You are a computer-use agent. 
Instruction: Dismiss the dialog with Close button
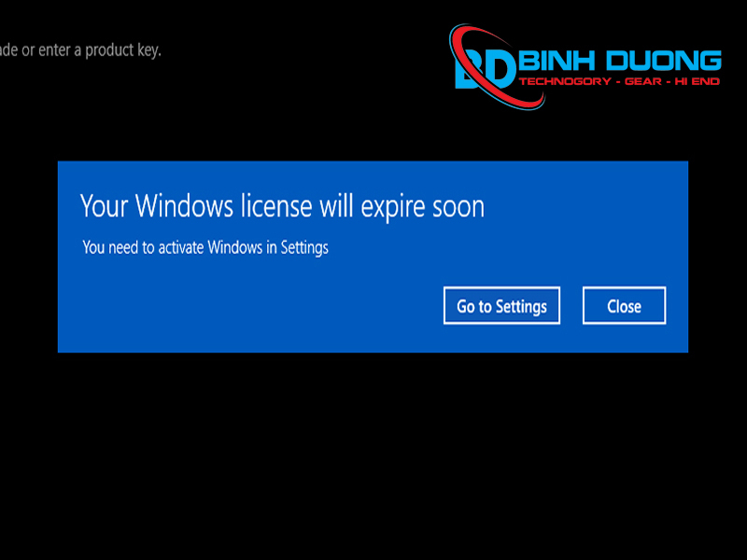(x=624, y=306)
